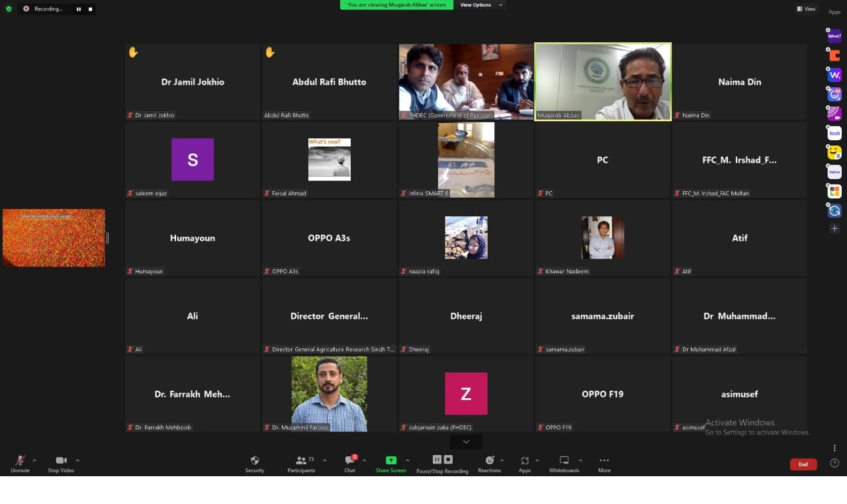Expand the arrow next to Share Screen

(x=407, y=460)
